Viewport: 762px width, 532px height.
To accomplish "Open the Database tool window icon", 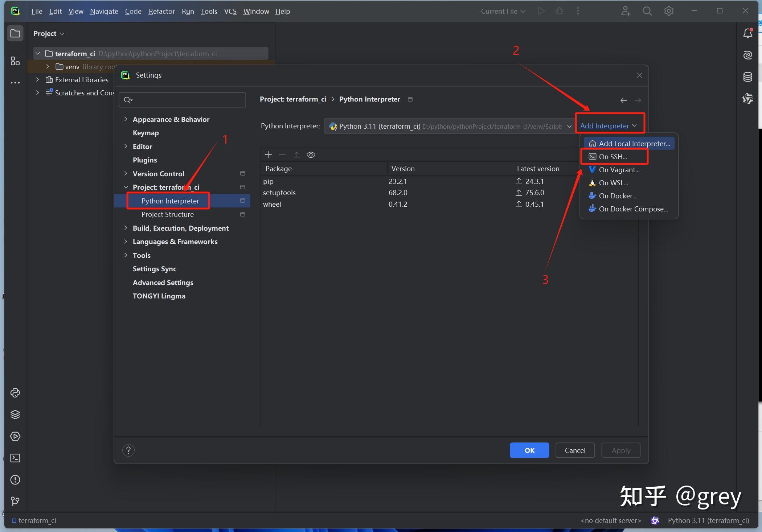I will coord(747,77).
